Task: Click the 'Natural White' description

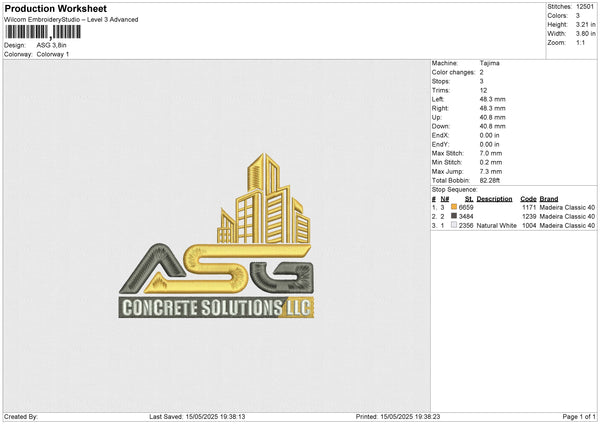Action: pos(496,226)
